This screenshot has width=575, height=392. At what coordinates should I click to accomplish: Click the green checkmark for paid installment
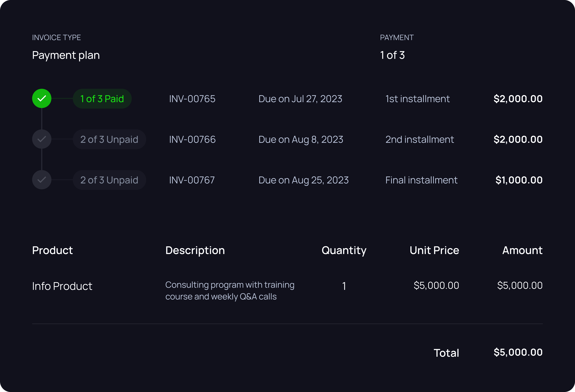click(x=42, y=98)
